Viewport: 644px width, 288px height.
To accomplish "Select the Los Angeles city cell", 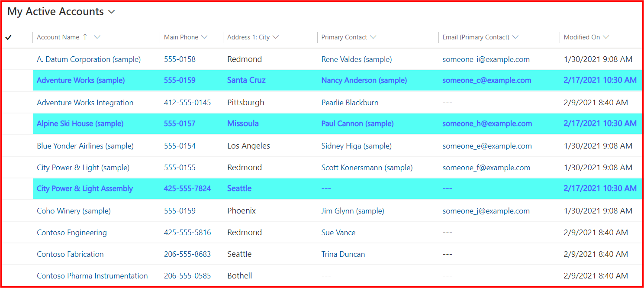I will click(x=248, y=146).
